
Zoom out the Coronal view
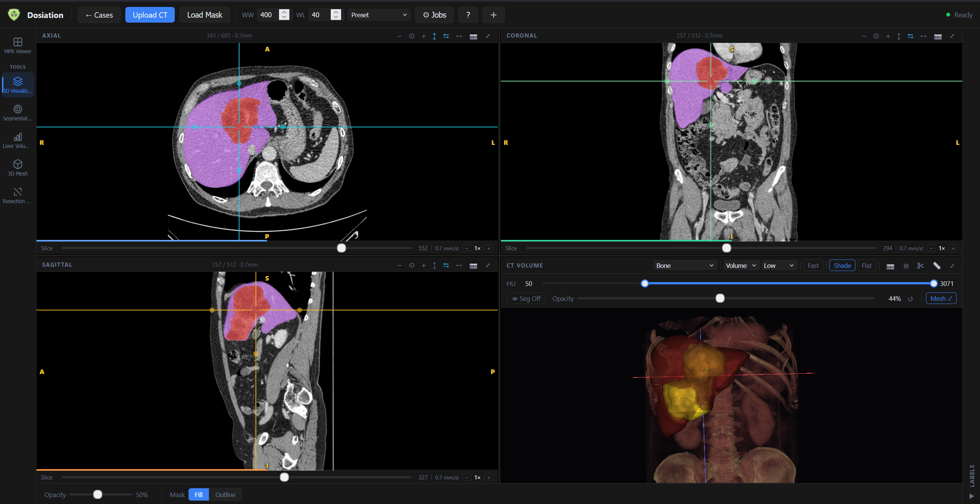tap(864, 36)
